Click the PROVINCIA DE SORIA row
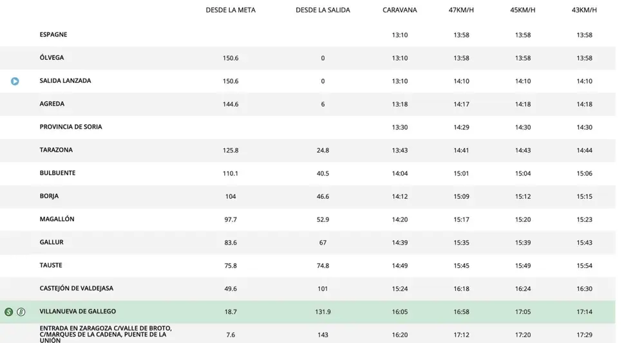Image resolution: width=644 pixels, height=343 pixels. coord(308,127)
